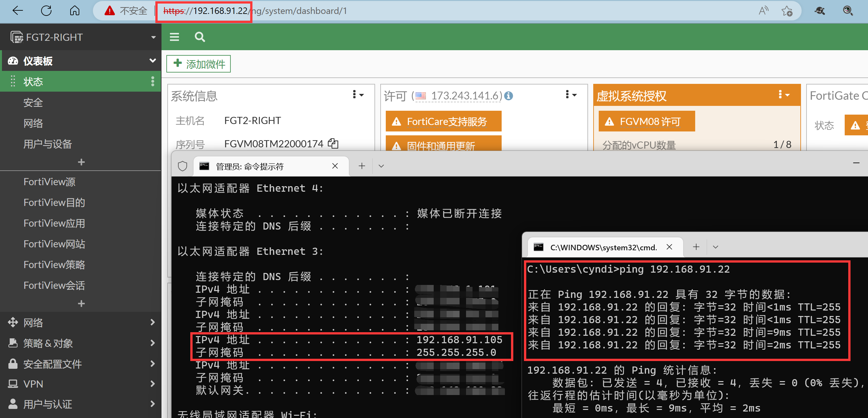Open the 安全 dashboard item

pyautogui.click(x=33, y=103)
